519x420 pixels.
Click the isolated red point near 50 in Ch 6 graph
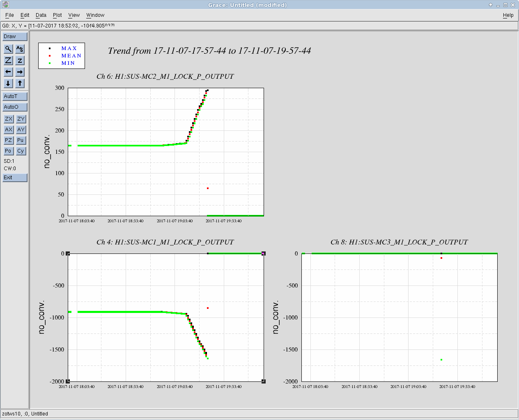point(208,188)
